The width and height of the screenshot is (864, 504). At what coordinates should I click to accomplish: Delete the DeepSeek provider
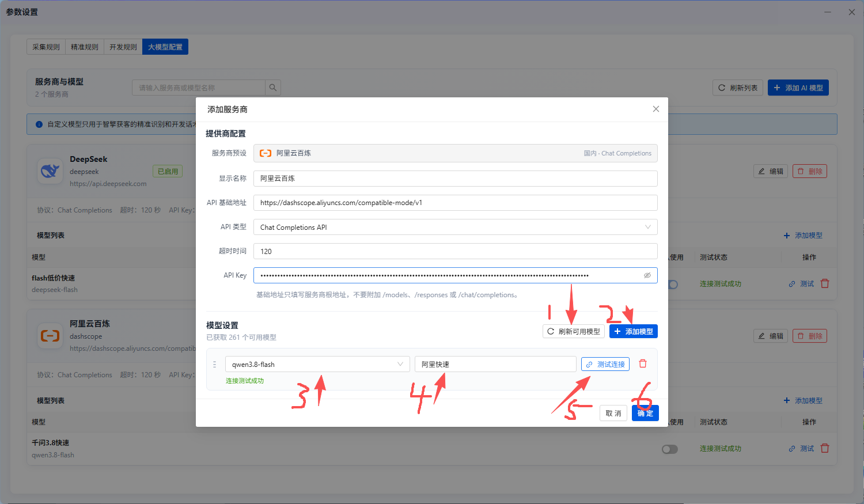pyautogui.click(x=810, y=171)
